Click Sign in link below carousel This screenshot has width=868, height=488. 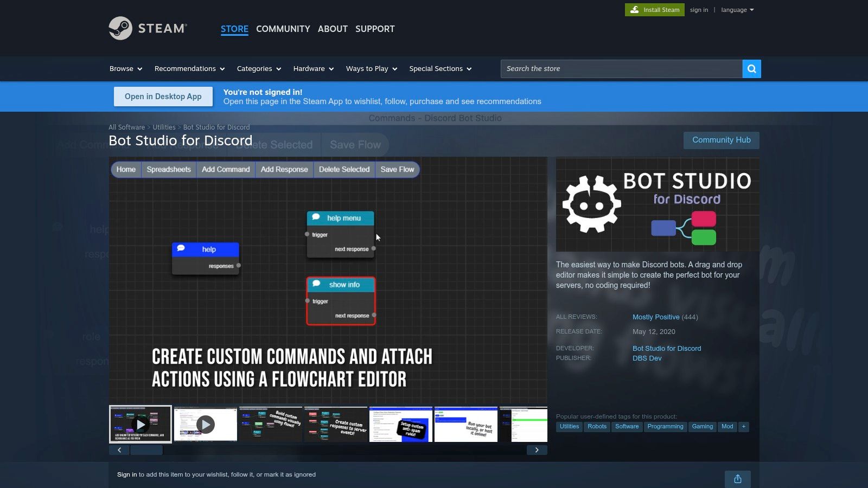point(127,474)
